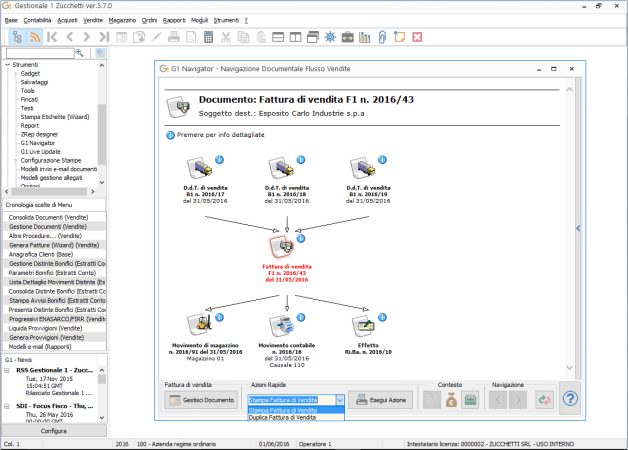Screen dimensions: 628x450
Task: Open the help question mark button
Action: 570,399
